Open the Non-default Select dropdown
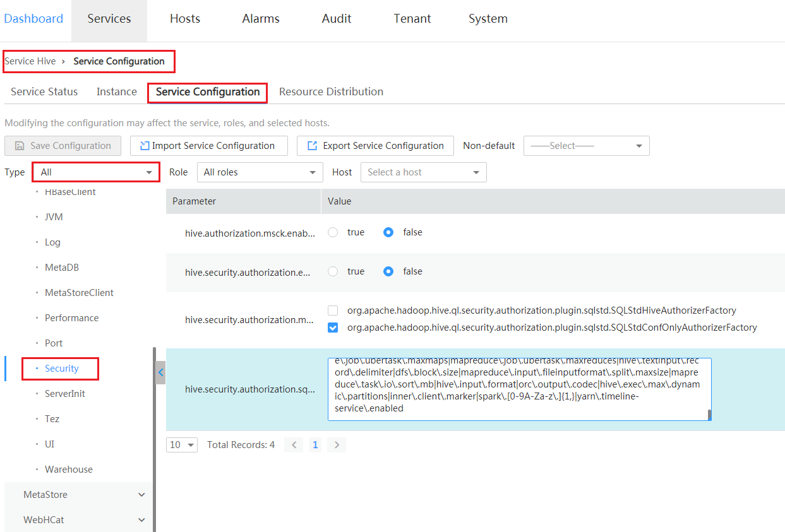This screenshot has height=532, width=785. point(587,146)
